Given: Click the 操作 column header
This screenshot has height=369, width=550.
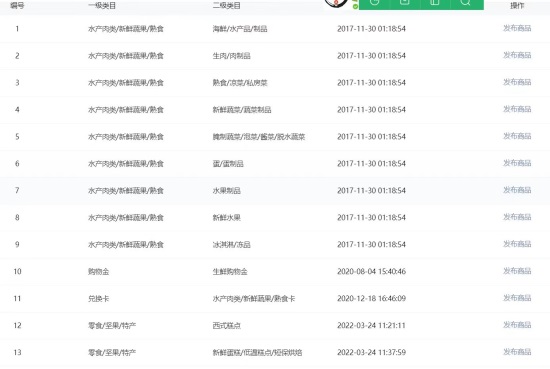Looking at the screenshot, I should [517, 6].
